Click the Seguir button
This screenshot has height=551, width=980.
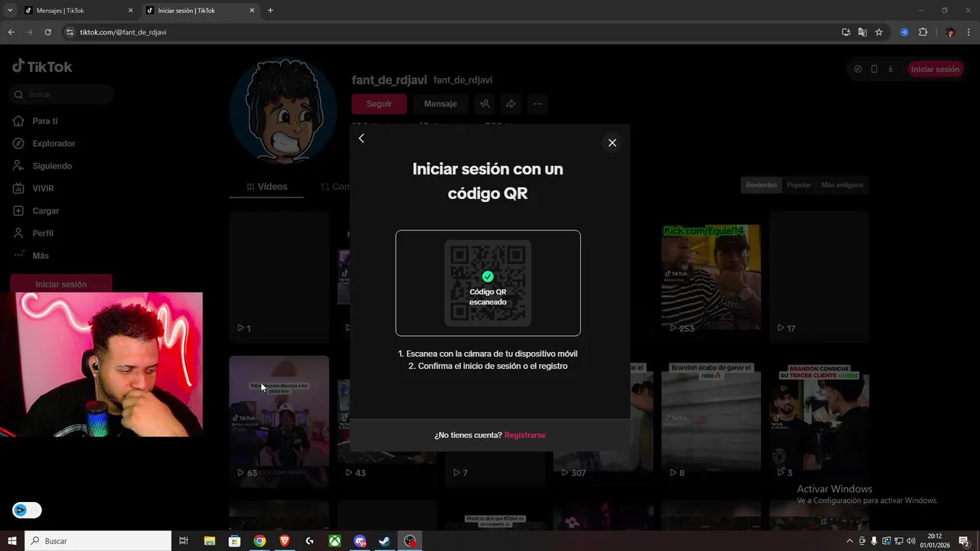[379, 104]
